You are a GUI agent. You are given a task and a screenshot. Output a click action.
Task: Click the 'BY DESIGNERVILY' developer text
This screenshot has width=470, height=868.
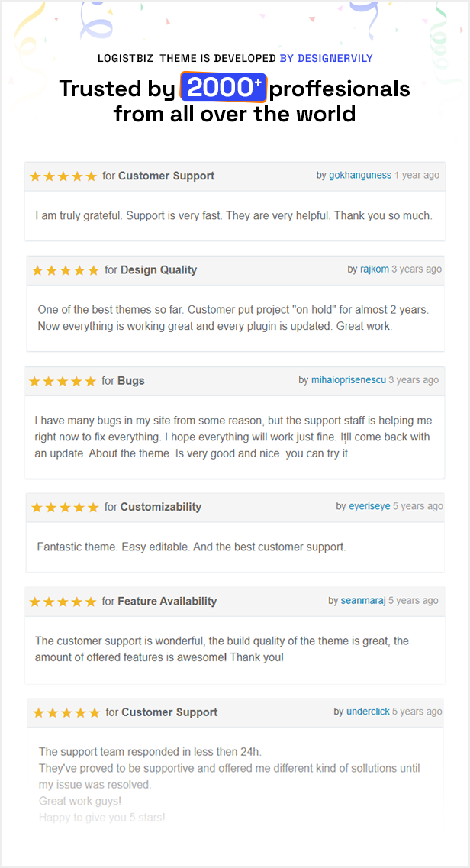point(326,58)
